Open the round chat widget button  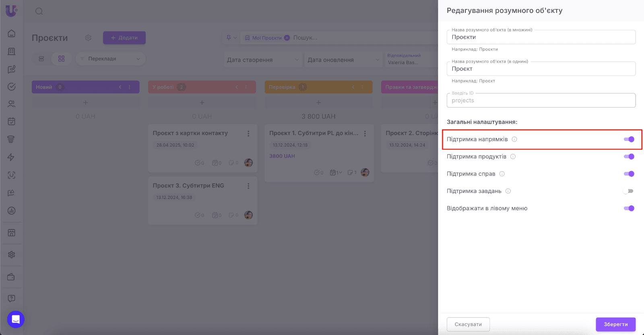[x=16, y=320]
